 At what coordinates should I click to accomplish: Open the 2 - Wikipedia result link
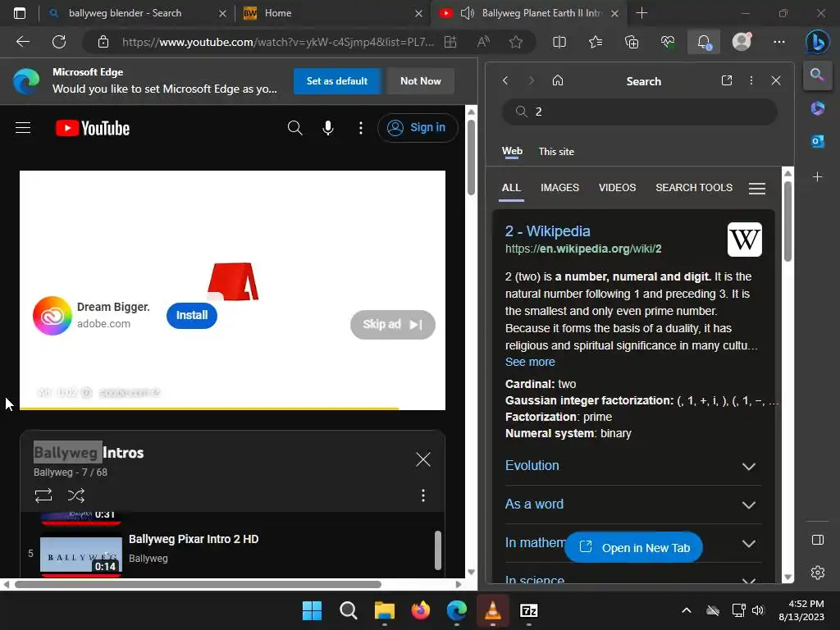(x=547, y=231)
